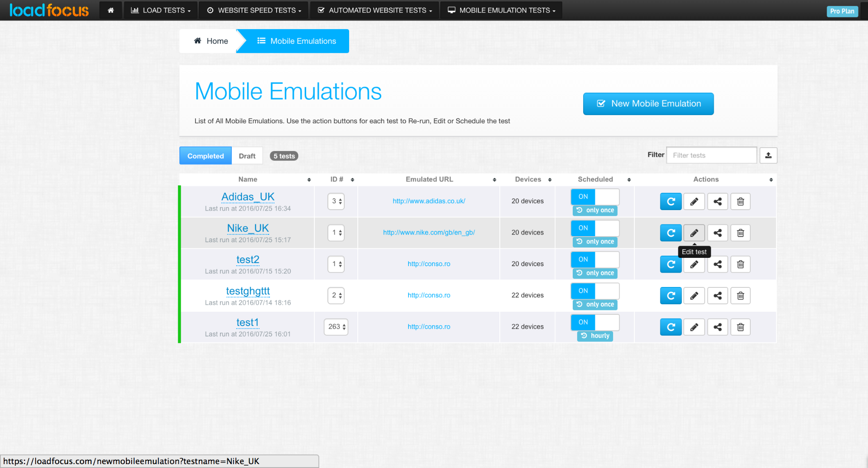
Task: Open Website Speed Tests dropdown menu
Action: click(254, 10)
